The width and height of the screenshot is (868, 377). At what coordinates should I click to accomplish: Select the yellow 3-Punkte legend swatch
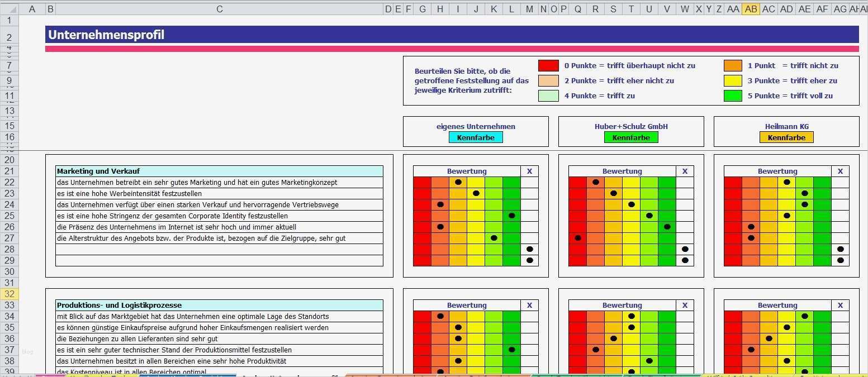pos(733,80)
